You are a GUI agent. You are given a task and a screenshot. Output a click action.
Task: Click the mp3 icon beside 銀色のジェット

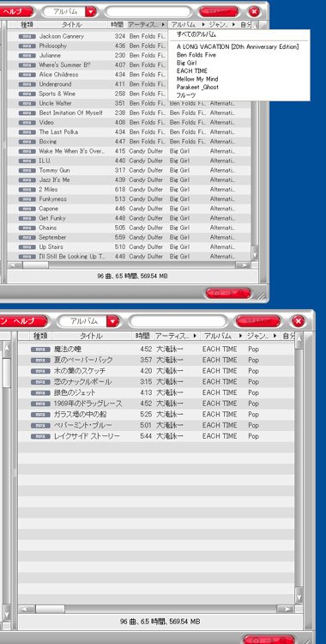pos(40,393)
